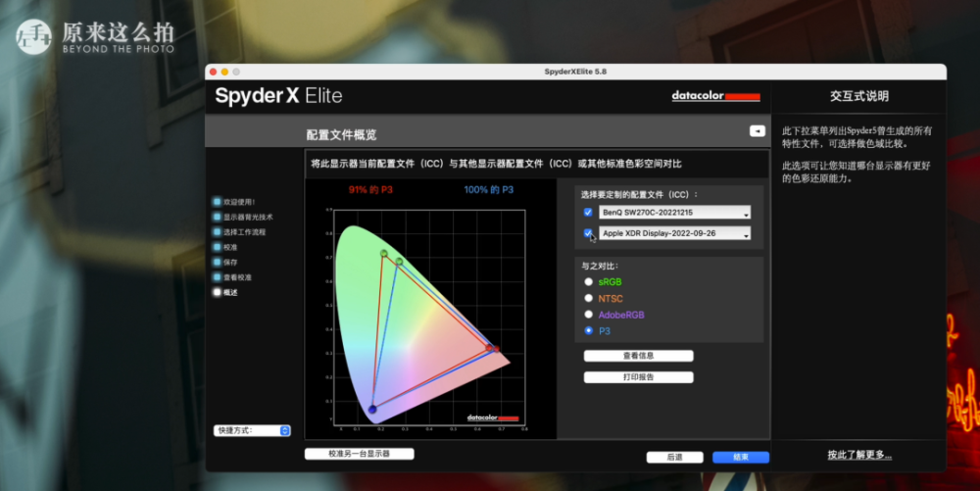Click the 查看信息 button

638,356
